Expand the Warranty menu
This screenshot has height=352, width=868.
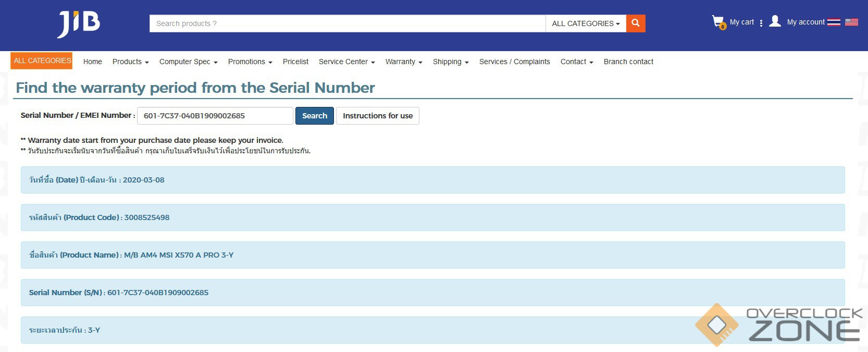(x=403, y=62)
